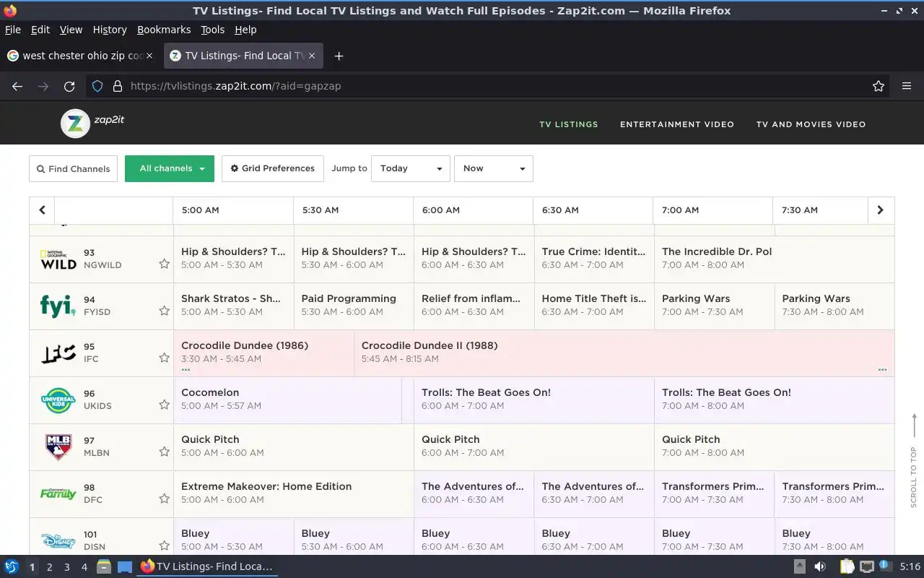The height and width of the screenshot is (578, 924).
Task: Click the Zap2it logo
Action: pos(92,124)
